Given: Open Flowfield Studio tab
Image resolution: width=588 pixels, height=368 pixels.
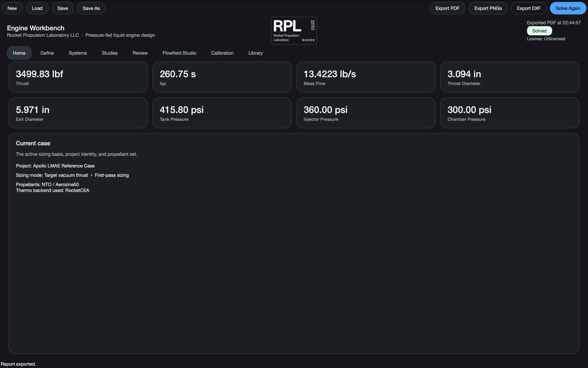Looking at the screenshot, I should (x=179, y=53).
